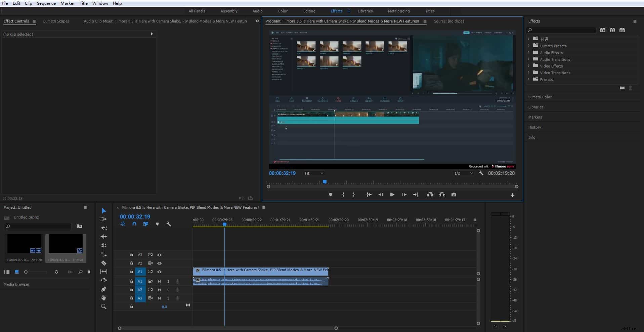The image size is (644, 332).
Task: Open the Lumetri Color panel
Action: point(540,97)
